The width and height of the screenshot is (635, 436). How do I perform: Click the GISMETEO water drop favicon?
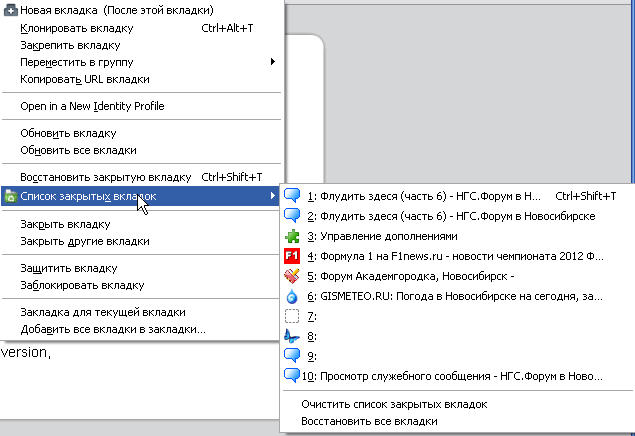pyautogui.click(x=292, y=296)
